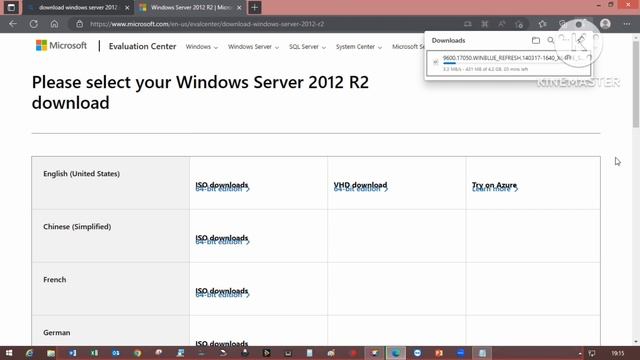Open Excel from the taskbar
This screenshot has width=640, height=360.
94,353
